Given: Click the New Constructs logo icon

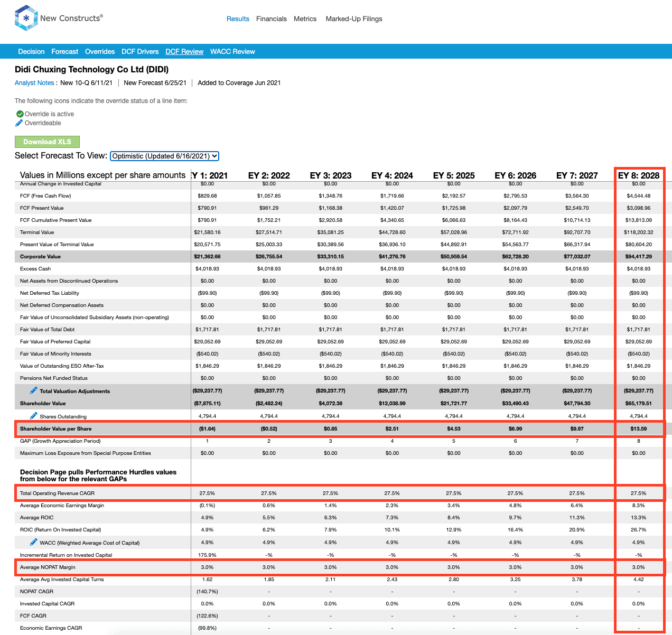Looking at the screenshot, I should point(26,18).
